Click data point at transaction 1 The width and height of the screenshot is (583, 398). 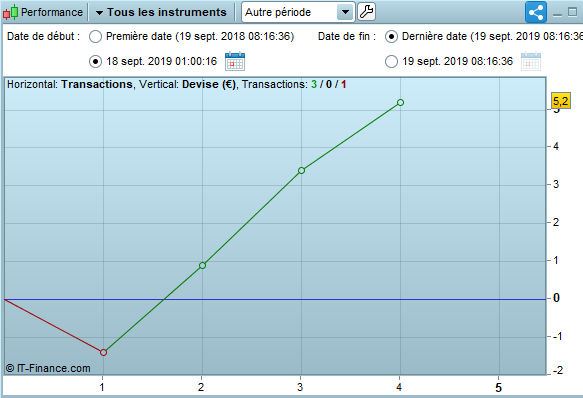pyautogui.click(x=103, y=352)
